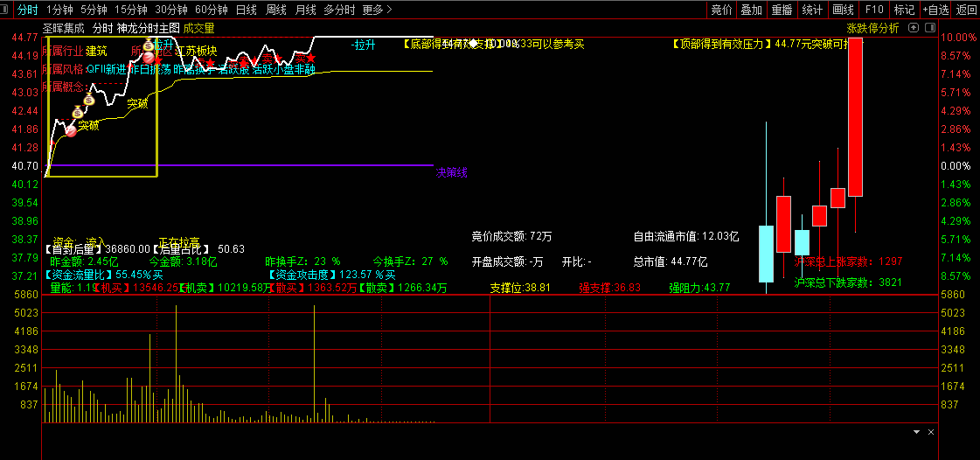Activate the 画线 drawing tool button
Screen dimensions: 980x460
click(843, 10)
